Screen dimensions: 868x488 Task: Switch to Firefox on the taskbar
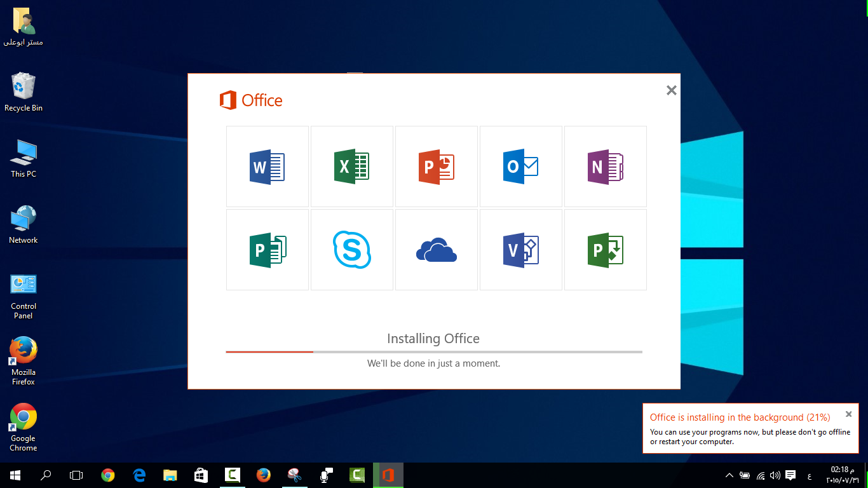264,475
